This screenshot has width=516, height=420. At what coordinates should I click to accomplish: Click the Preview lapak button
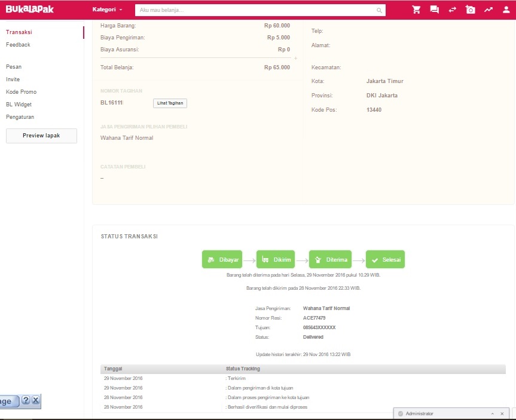(41, 136)
